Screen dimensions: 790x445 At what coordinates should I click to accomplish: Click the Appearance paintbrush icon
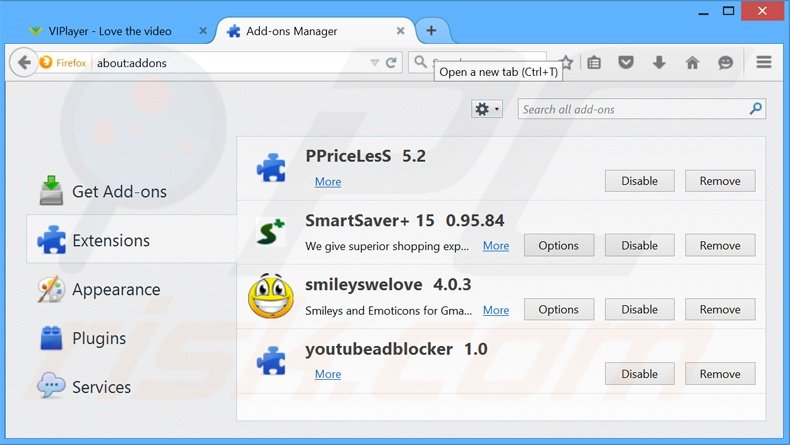pos(51,289)
